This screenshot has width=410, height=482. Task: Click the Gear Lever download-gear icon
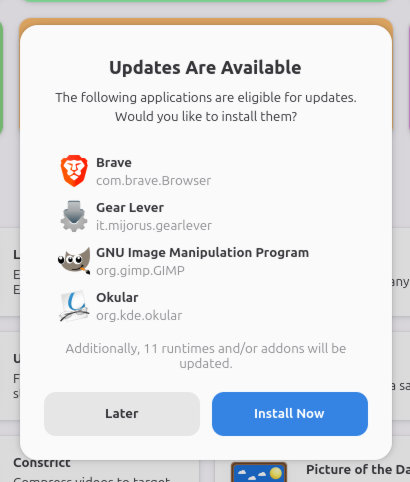[x=74, y=216]
